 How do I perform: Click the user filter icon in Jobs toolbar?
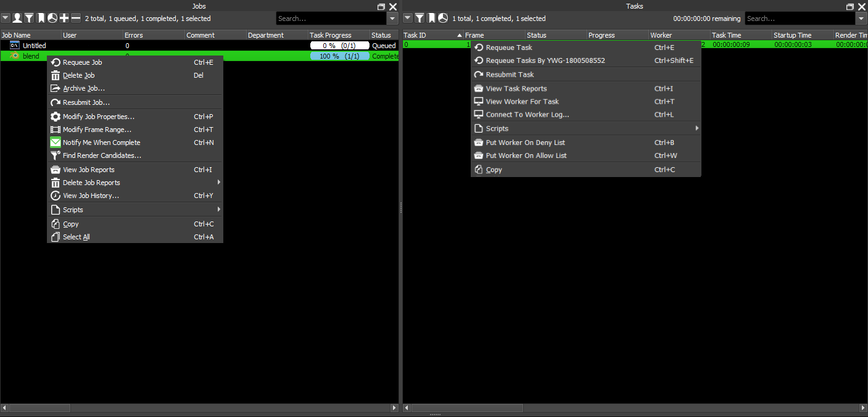pos(17,19)
